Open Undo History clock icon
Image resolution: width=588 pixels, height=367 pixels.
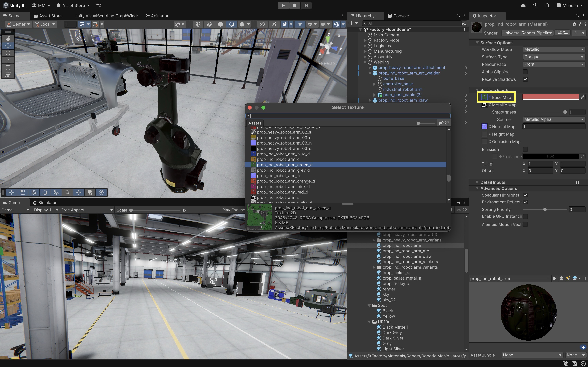535,5
